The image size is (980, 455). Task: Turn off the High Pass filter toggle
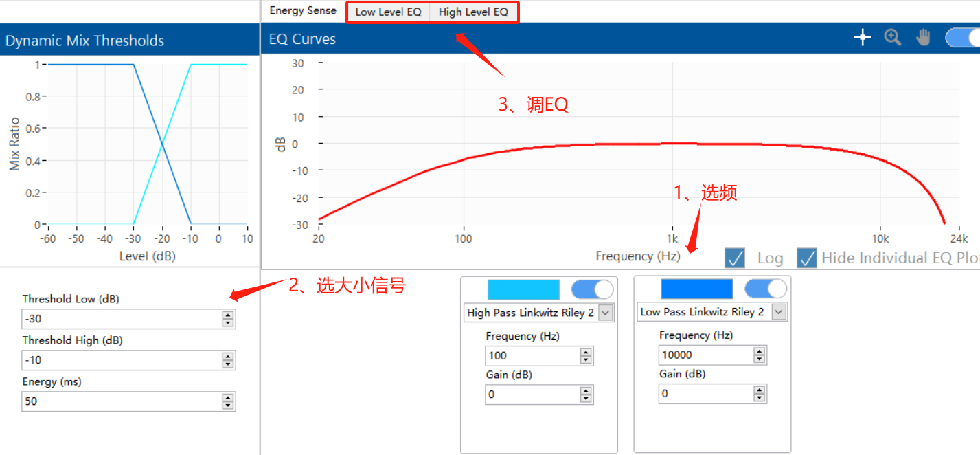point(591,289)
